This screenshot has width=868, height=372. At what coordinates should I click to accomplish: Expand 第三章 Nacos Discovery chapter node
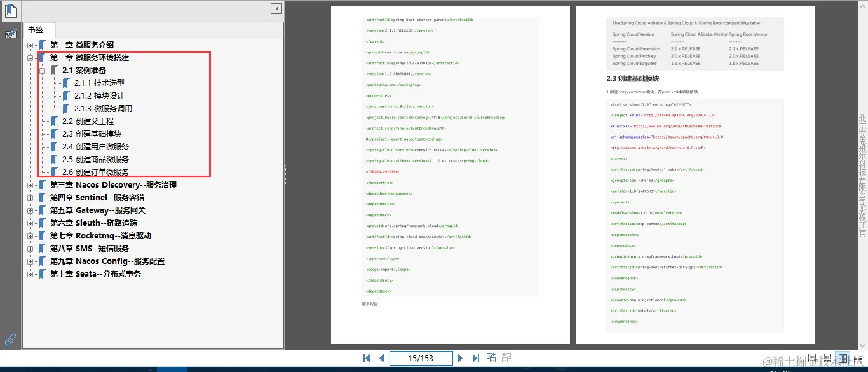tap(30, 185)
